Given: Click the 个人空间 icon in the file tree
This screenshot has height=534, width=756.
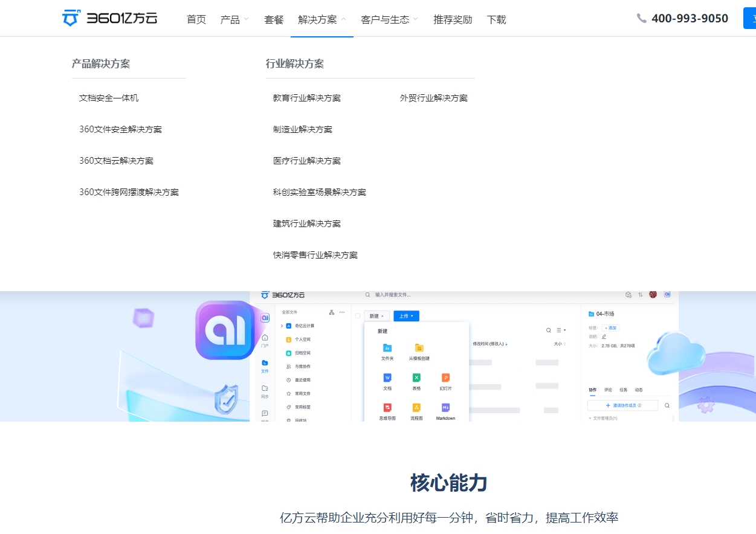Looking at the screenshot, I should (289, 339).
